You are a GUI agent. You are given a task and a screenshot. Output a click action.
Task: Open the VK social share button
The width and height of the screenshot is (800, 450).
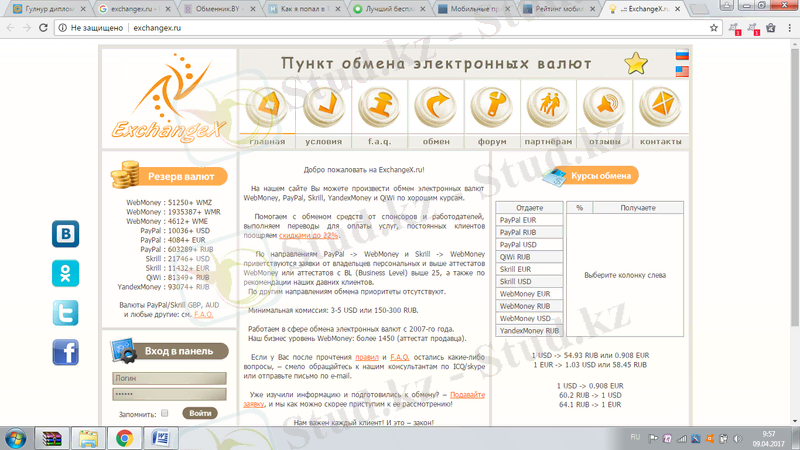pyautogui.click(x=65, y=234)
